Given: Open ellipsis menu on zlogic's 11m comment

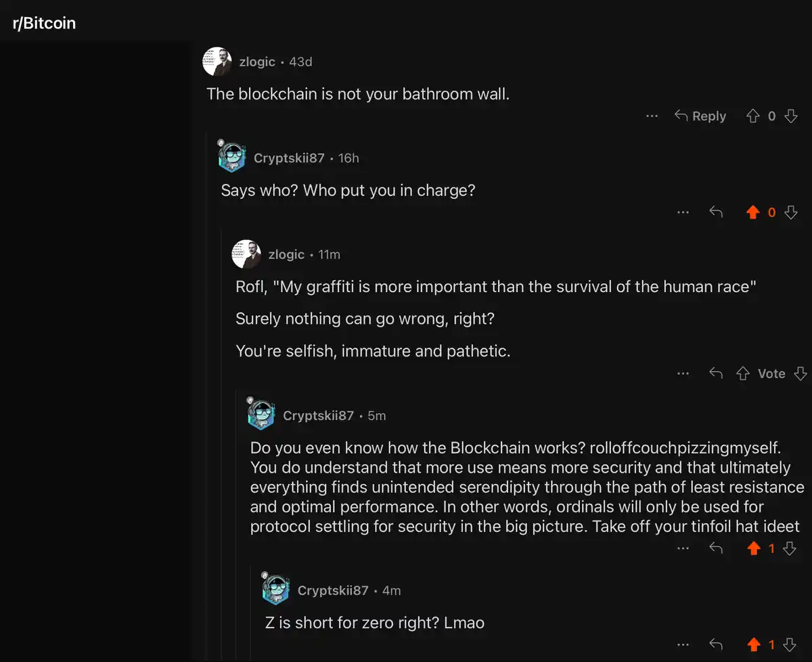Looking at the screenshot, I should coord(683,373).
